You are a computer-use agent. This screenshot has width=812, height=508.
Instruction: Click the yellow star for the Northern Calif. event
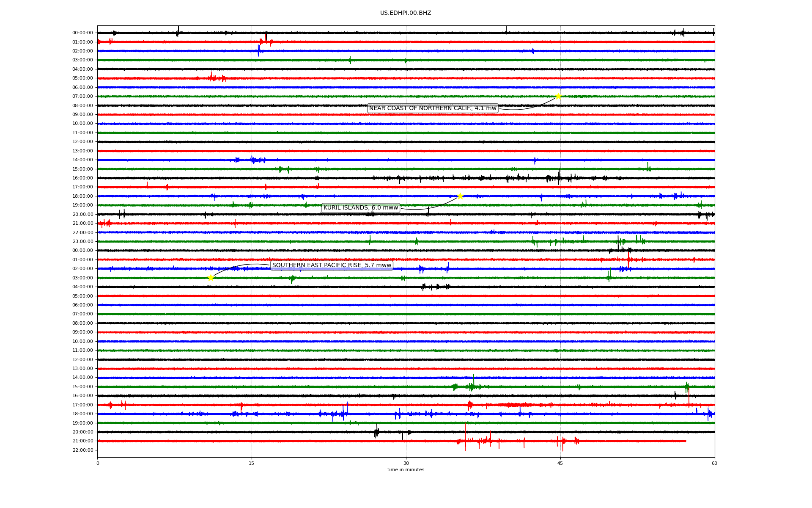point(558,96)
